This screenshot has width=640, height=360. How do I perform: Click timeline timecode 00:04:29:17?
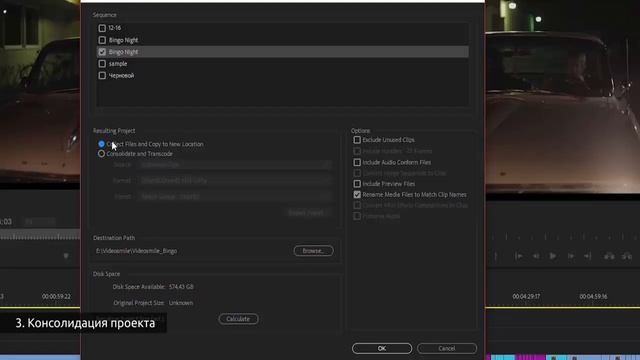pyautogui.click(x=526, y=296)
